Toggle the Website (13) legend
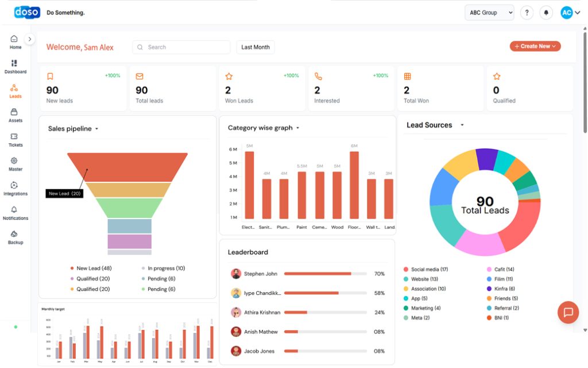Image resolution: width=588 pixels, height=368 pixels. 421,279
